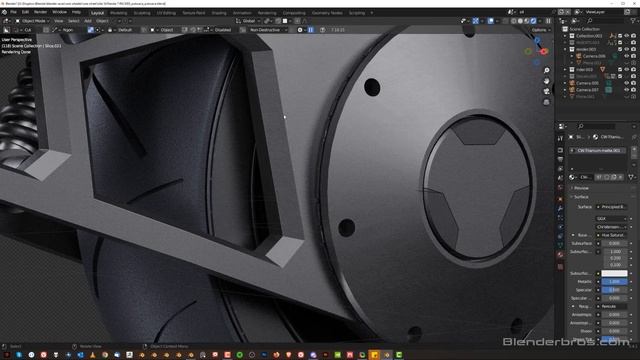
Task: Click the green Y axis on navigation gizmo
Action: tap(528, 51)
